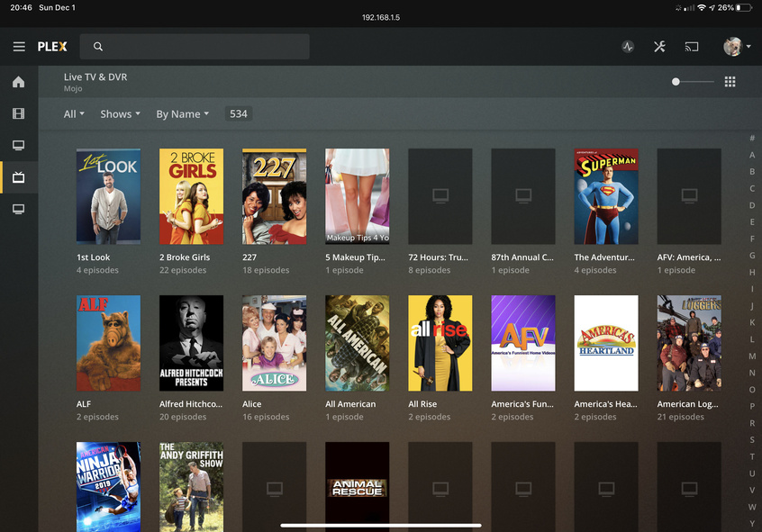Click the Live TV & DVR heading

95,77
